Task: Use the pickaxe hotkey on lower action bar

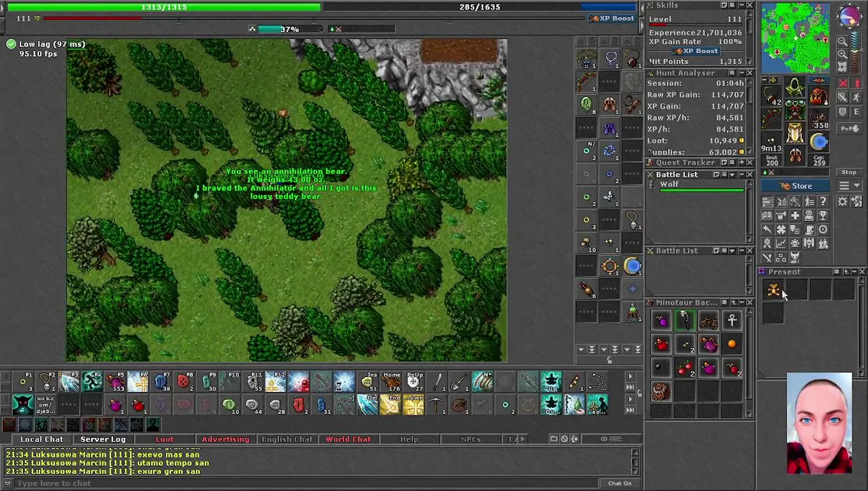Action: point(437,406)
